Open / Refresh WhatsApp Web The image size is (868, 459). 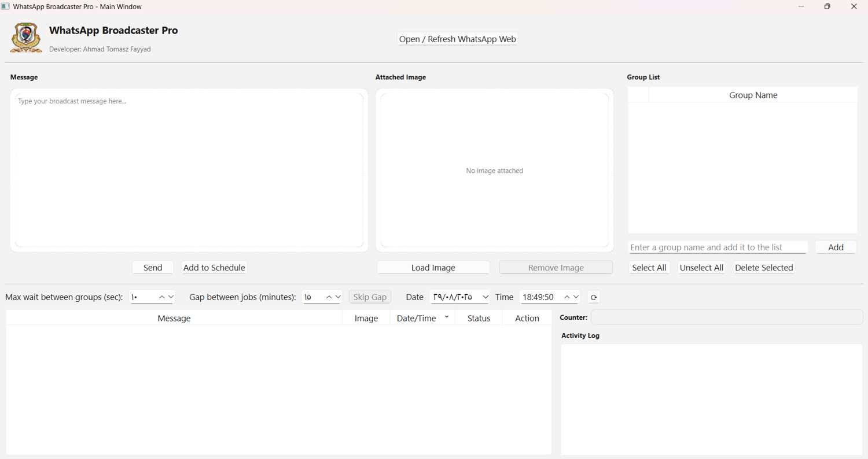pyautogui.click(x=457, y=39)
